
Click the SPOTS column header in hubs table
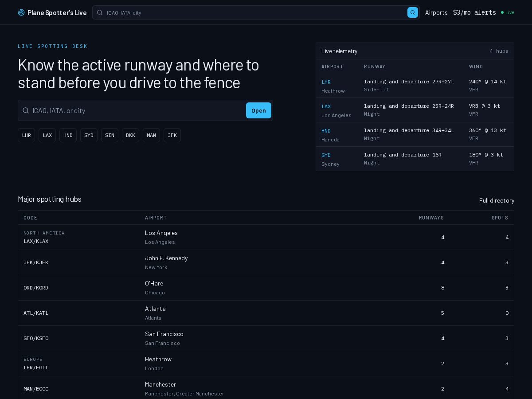point(500,218)
